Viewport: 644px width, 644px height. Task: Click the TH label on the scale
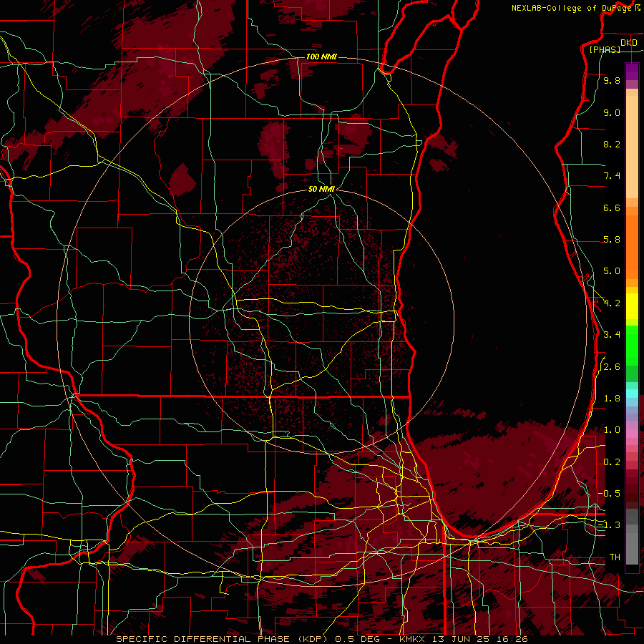(615, 557)
